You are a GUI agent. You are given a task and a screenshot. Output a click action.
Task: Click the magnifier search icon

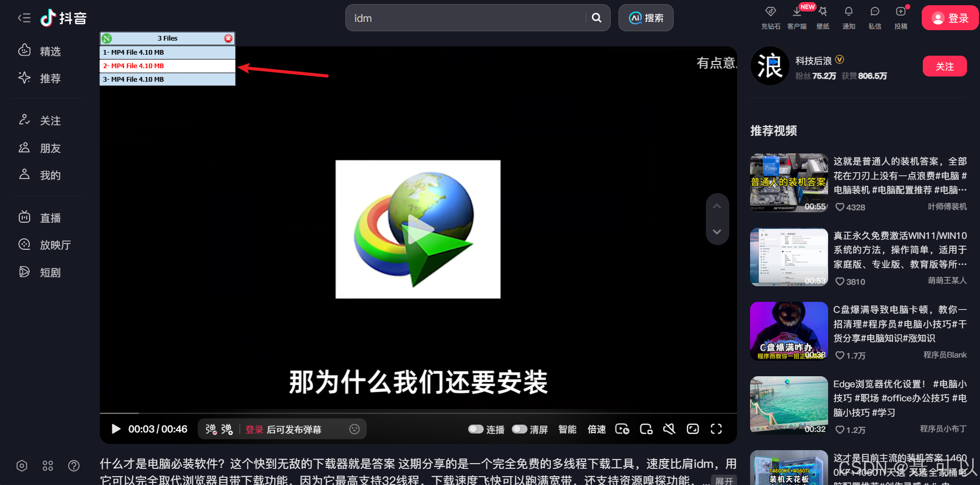pos(597,18)
